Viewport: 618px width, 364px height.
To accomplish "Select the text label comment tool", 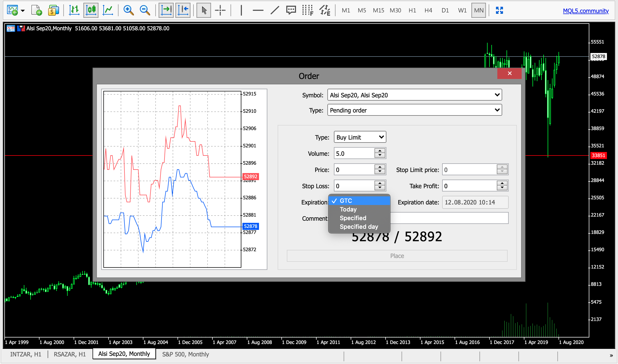I will (291, 11).
